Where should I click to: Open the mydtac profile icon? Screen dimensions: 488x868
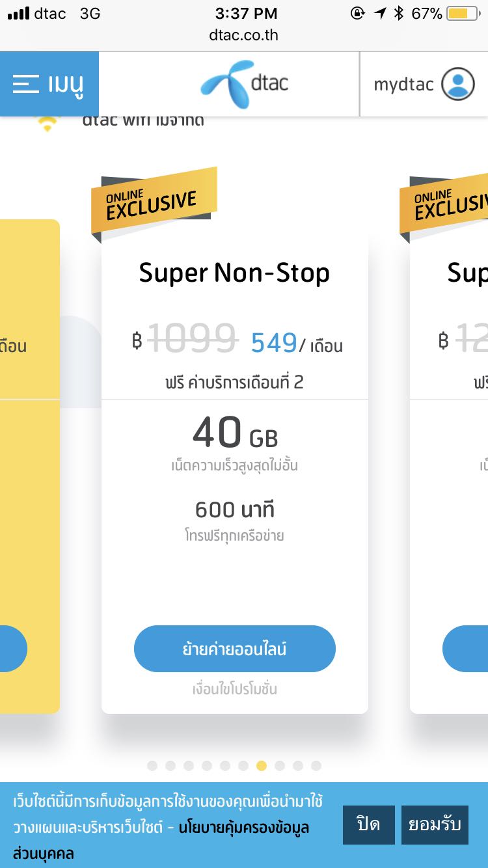point(458,85)
